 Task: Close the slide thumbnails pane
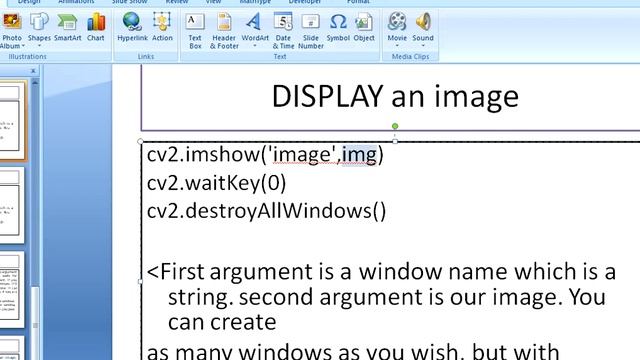[33, 71]
